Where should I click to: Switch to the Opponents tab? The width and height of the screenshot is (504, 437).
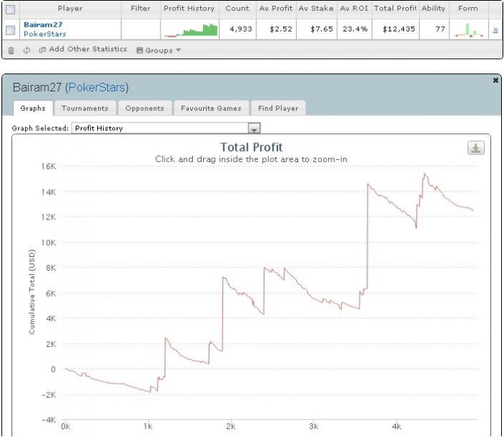pos(145,108)
